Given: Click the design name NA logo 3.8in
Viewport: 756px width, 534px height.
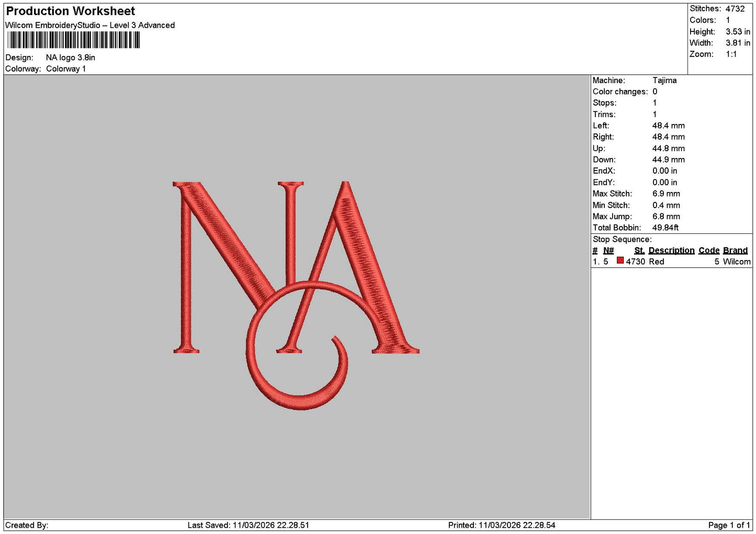Looking at the screenshot, I should click(71, 58).
